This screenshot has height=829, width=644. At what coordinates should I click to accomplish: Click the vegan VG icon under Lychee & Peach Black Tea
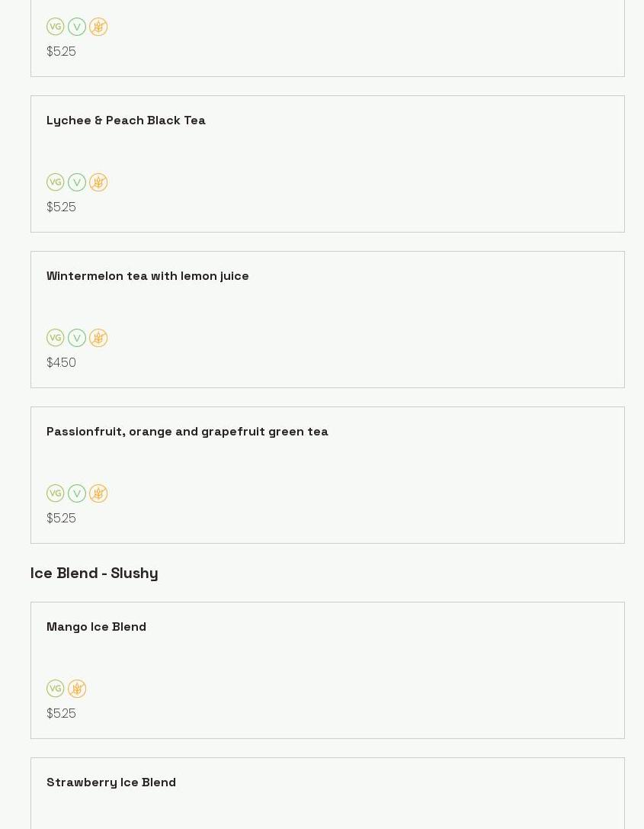click(56, 182)
